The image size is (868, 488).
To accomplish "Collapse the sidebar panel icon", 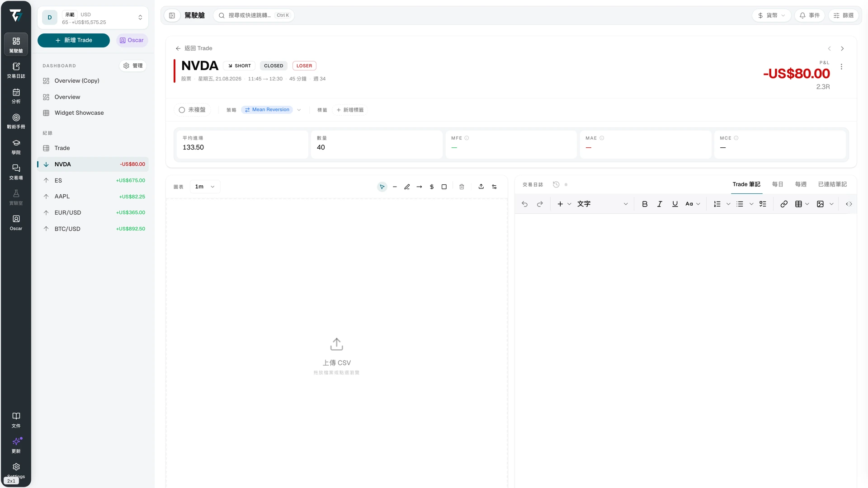I will (x=172, y=15).
